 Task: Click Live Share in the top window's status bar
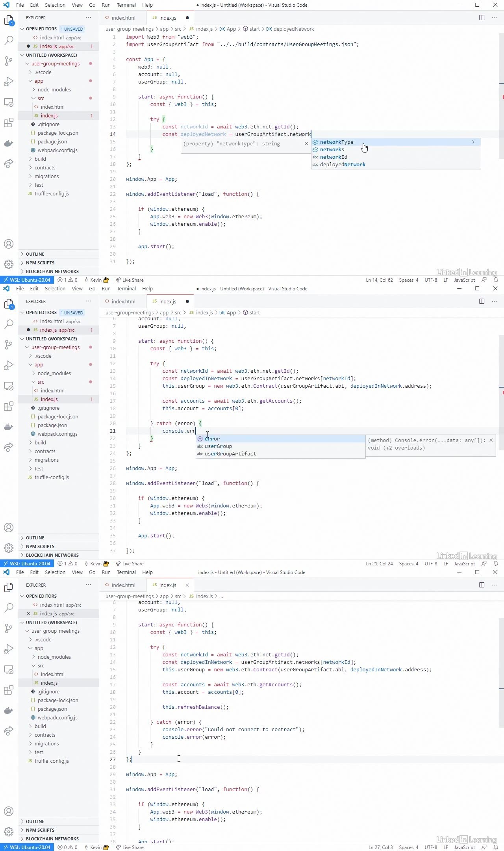(130, 280)
